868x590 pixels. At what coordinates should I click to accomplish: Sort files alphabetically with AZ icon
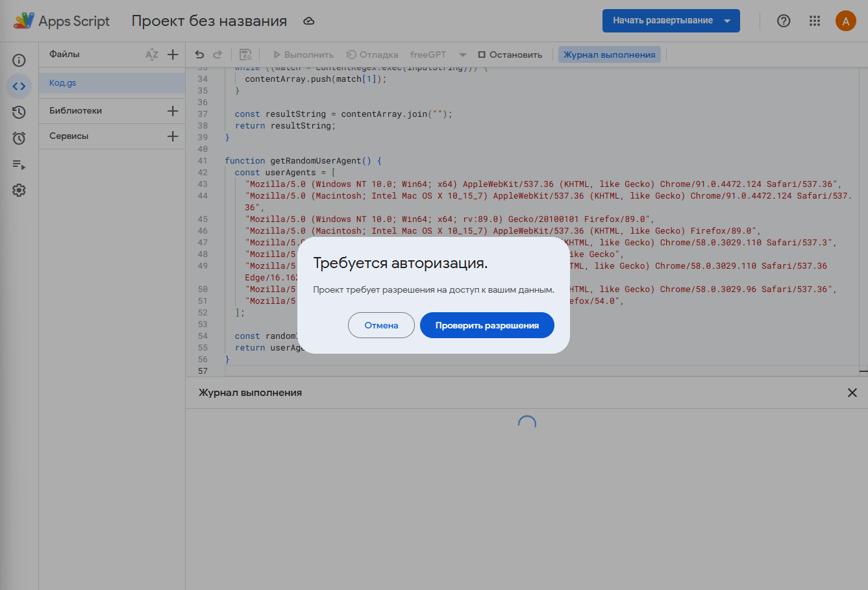coord(151,55)
